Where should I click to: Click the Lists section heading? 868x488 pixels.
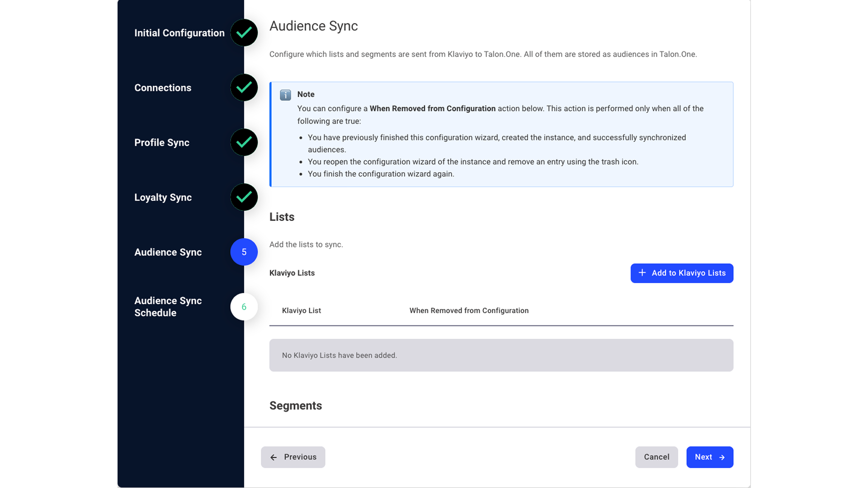point(282,217)
